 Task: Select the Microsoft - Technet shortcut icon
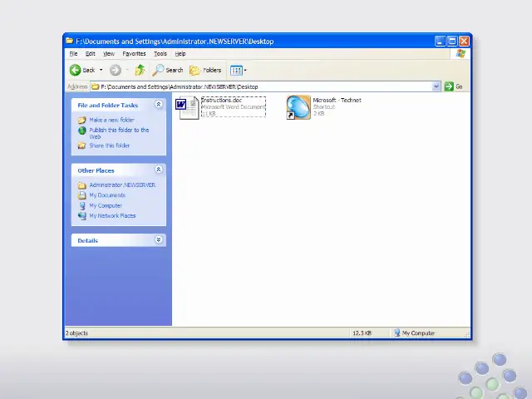click(298, 107)
